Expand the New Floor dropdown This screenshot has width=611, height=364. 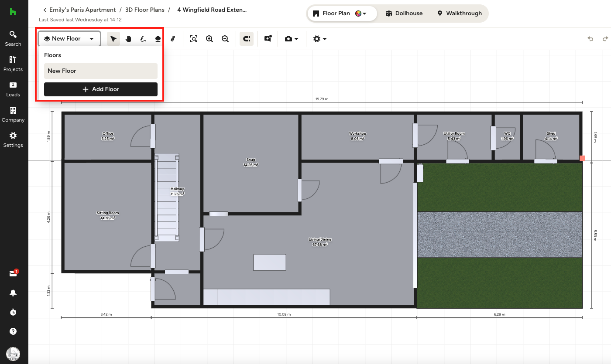[69, 39]
